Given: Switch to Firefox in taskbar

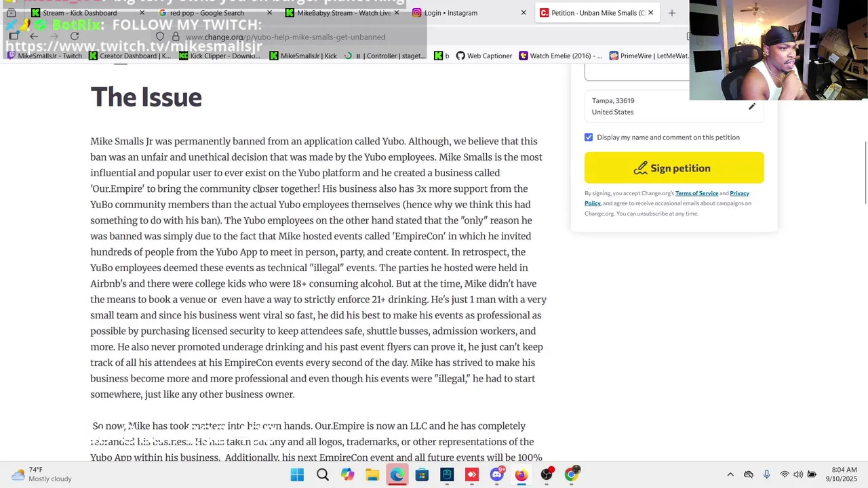Looking at the screenshot, I should (x=521, y=474).
